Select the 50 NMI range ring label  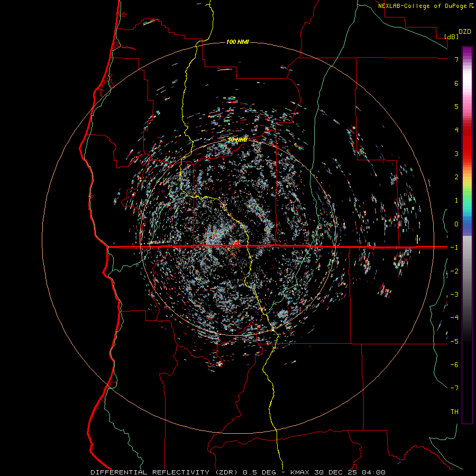pyautogui.click(x=237, y=140)
